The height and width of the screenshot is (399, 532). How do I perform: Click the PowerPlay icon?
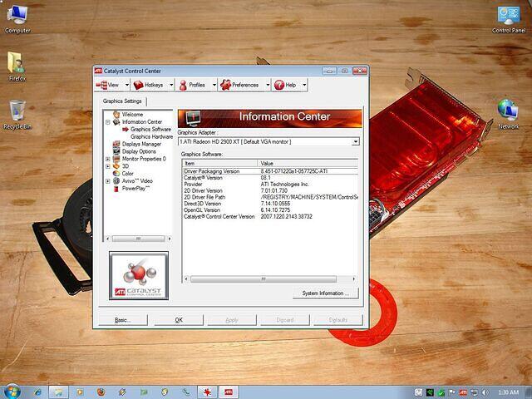coord(116,189)
